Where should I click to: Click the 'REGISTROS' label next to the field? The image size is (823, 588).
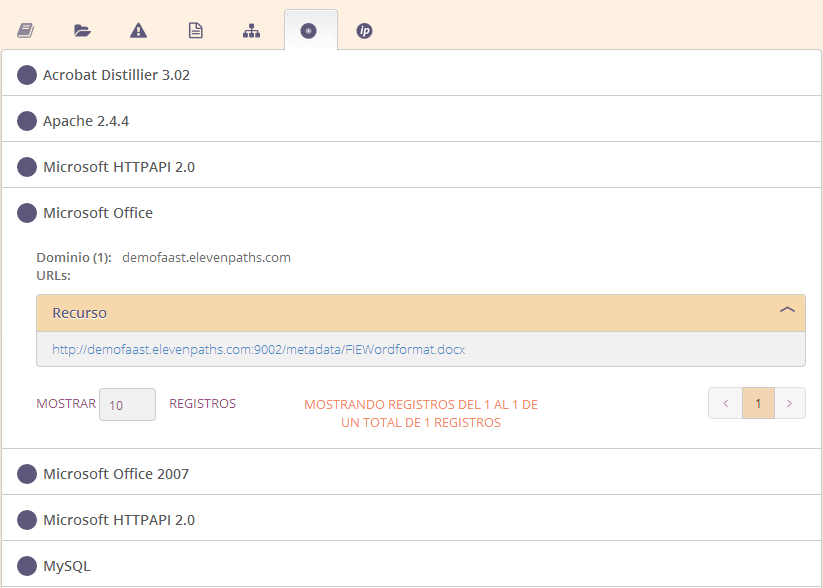[203, 404]
